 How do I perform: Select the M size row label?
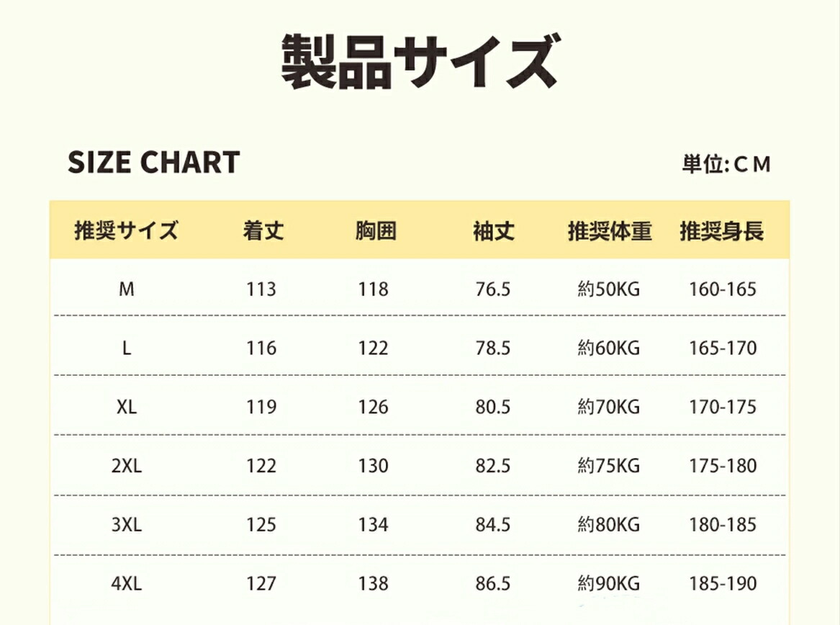click(x=127, y=289)
